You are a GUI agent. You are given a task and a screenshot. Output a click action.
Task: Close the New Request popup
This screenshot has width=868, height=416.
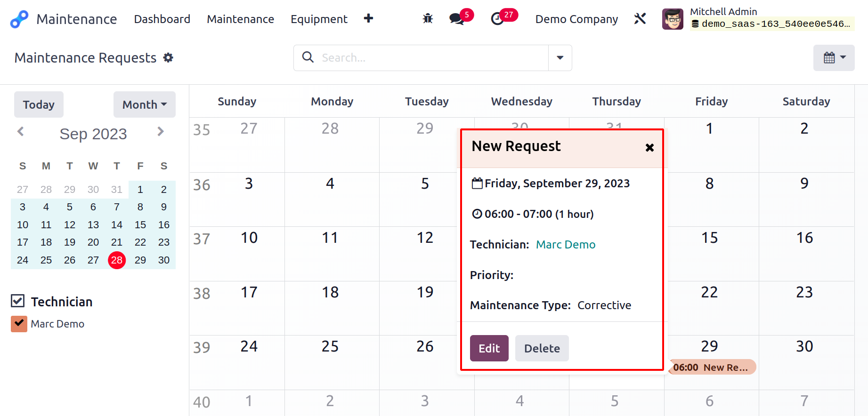(x=649, y=148)
